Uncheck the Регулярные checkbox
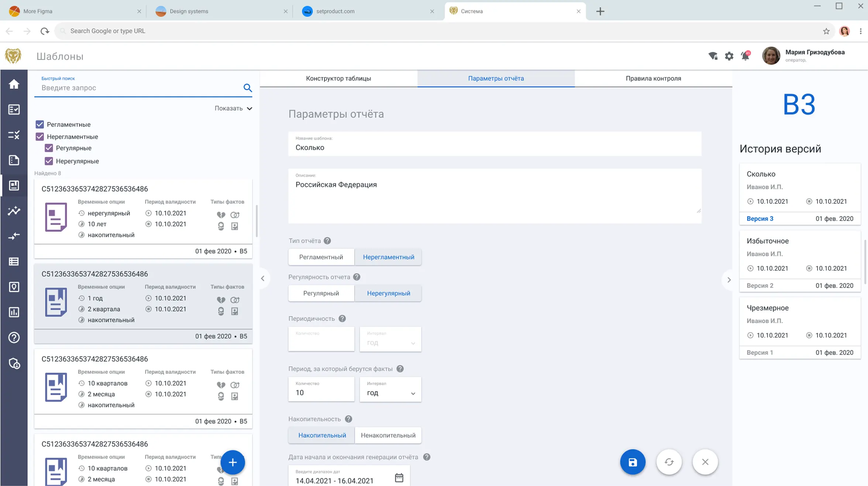Screen dimensions: 868x486 (49, 148)
